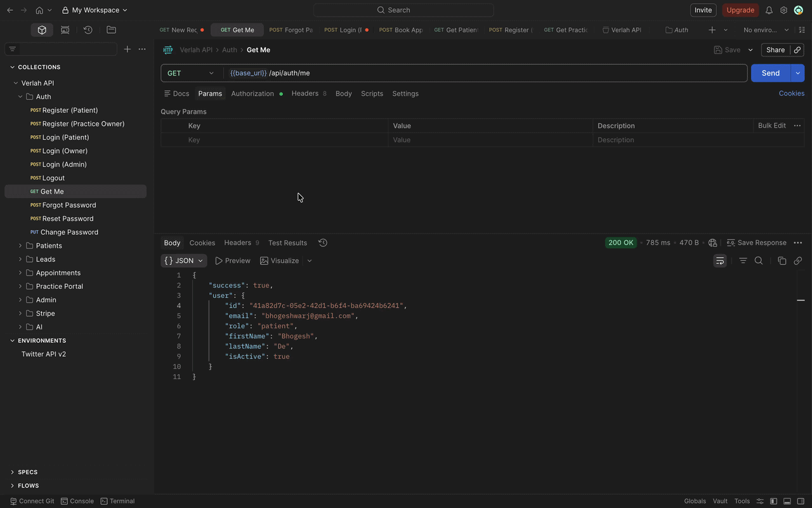
Task: Open response history clock icon
Action: click(322, 243)
